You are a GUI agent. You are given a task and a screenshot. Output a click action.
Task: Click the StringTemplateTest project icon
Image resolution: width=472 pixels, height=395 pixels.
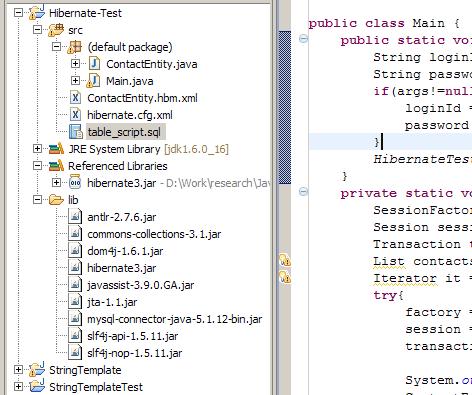pos(36,386)
